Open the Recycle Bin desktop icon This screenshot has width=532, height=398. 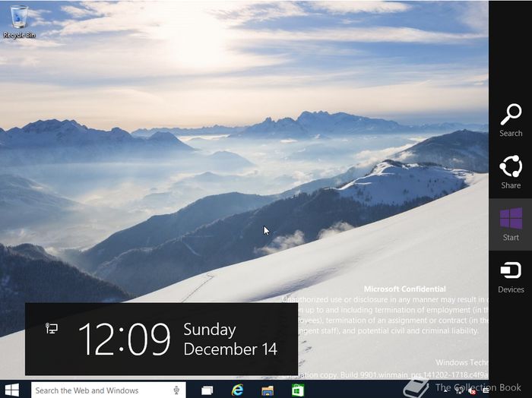(x=19, y=21)
